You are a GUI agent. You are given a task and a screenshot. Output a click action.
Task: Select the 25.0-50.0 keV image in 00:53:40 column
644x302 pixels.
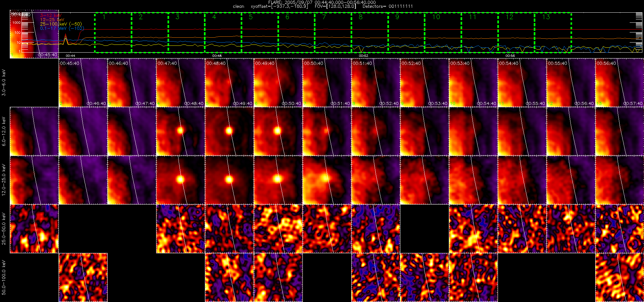point(473,229)
